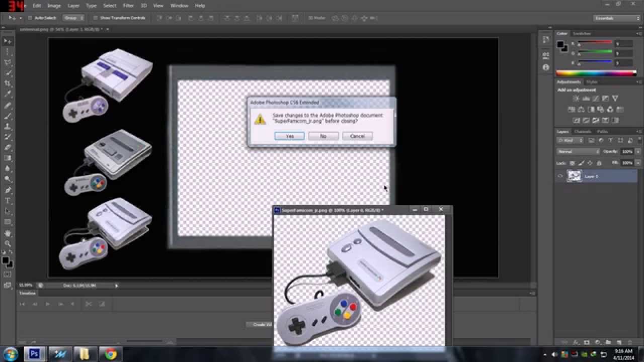Select the Zoom tool
This screenshot has width=644, height=362.
(x=8, y=243)
